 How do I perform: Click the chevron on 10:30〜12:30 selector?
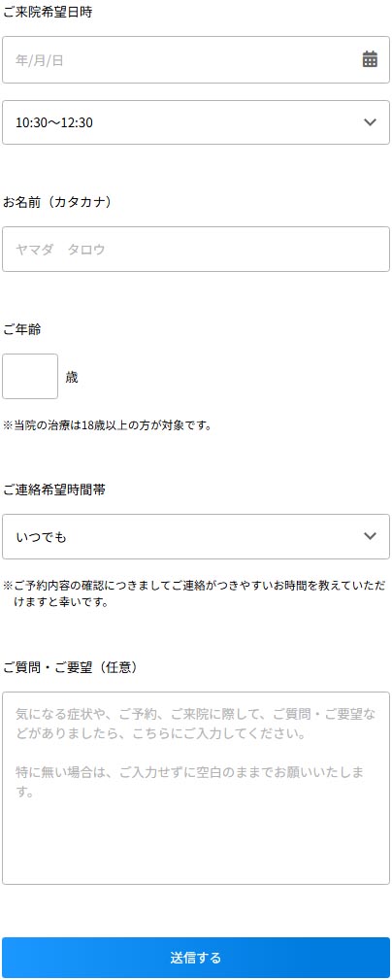370,121
